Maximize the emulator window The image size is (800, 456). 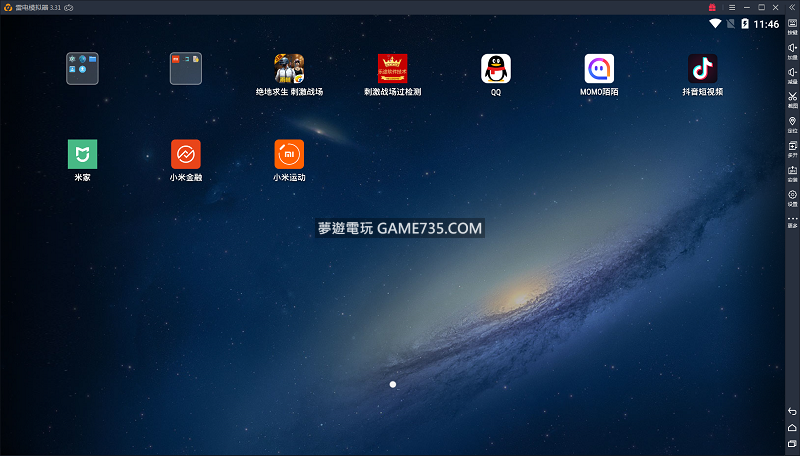[x=761, y=7]
